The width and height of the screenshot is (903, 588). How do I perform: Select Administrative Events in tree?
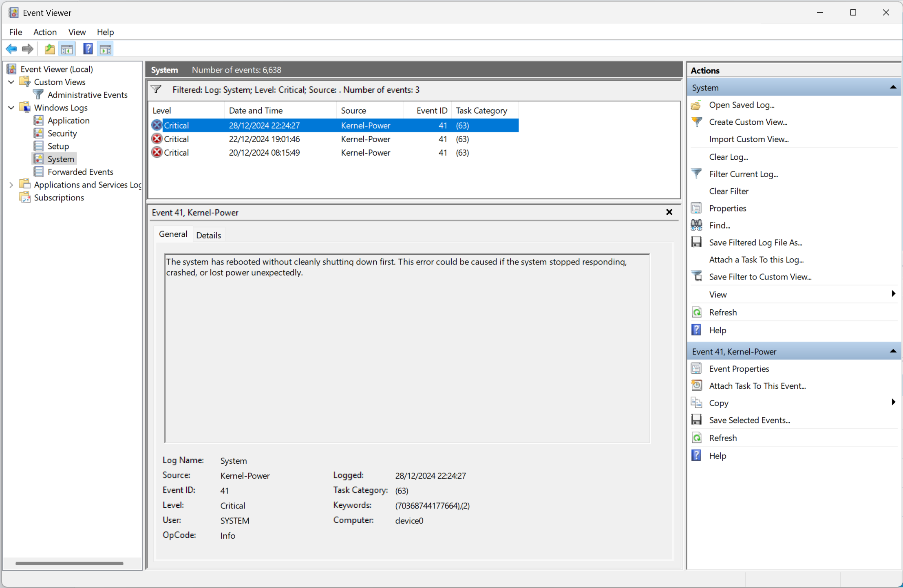[x=87, y=95]
